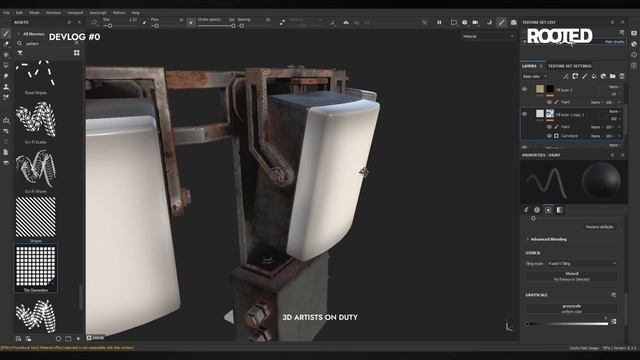Select the Material Picker tool in left toolbar
The image size is (640, 360).
[x=6, y=97]
